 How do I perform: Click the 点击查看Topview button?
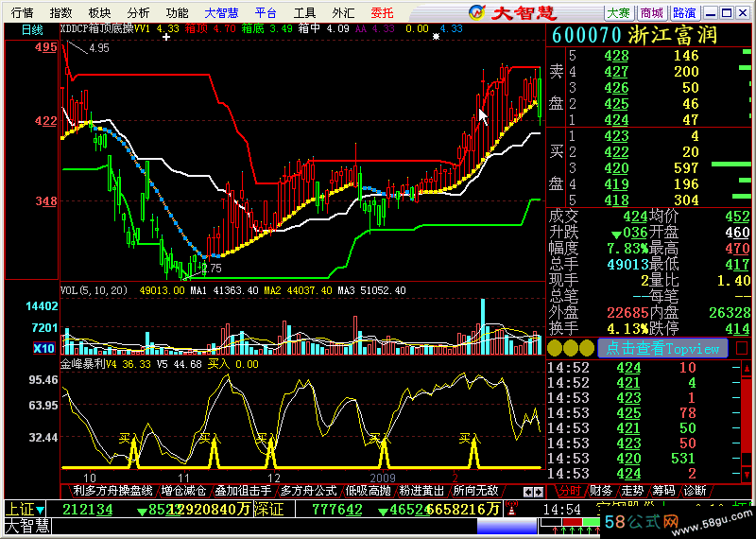pos(662,348)
